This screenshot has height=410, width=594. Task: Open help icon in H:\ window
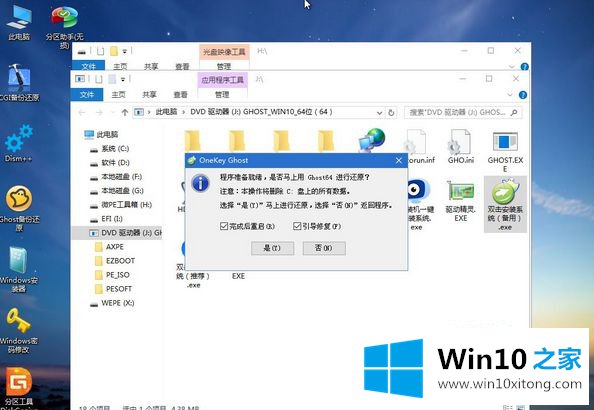[x=524, y=67]
